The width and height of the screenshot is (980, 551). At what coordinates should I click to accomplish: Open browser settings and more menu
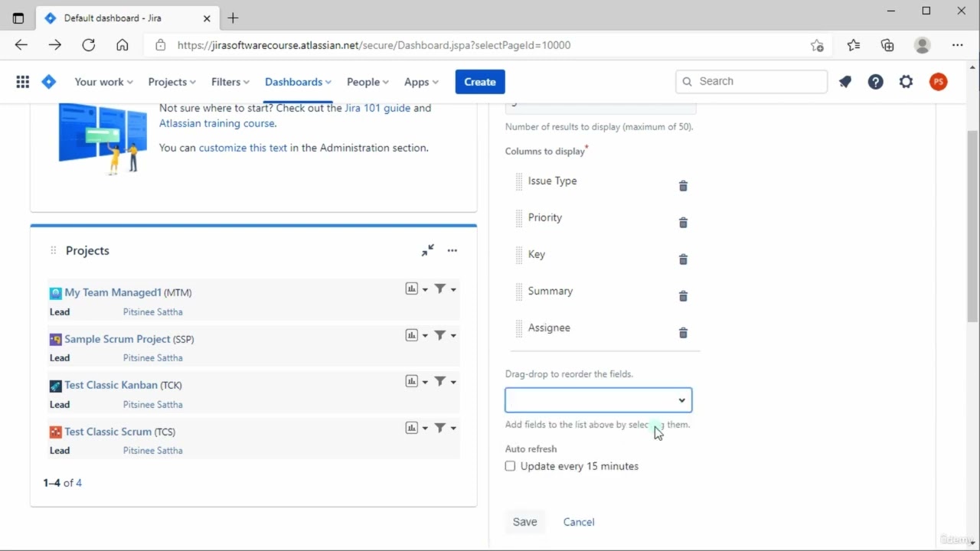[958, 45]
